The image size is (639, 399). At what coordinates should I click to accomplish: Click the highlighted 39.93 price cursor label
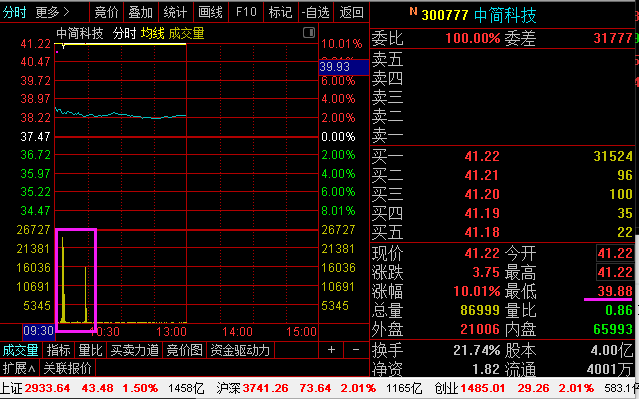point(344,67)
